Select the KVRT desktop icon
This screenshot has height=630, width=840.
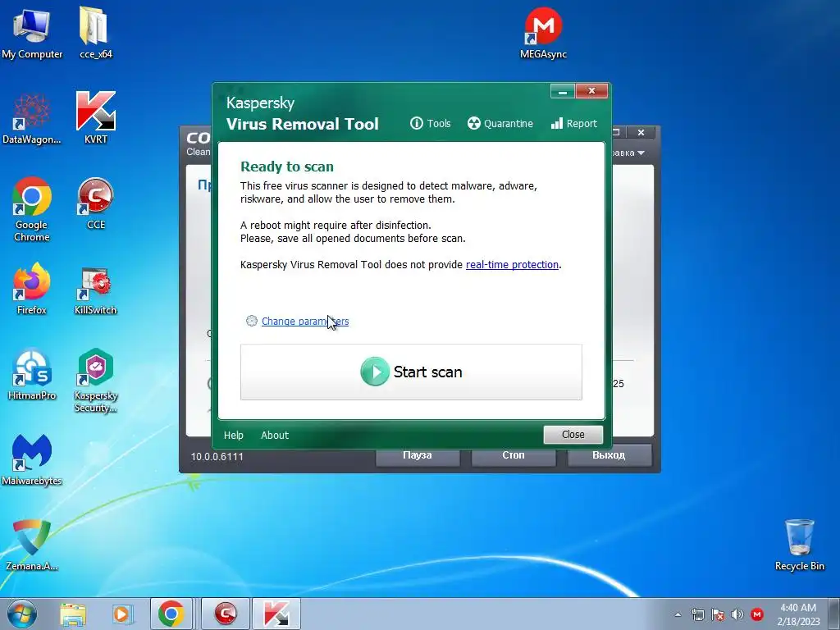[x=95, y=118]
